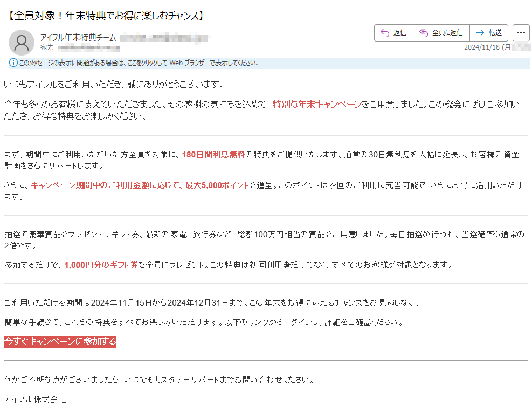Click the campaign period sentence with 2024年12月31日
The image size is (532, 408).
pos(212,302)
